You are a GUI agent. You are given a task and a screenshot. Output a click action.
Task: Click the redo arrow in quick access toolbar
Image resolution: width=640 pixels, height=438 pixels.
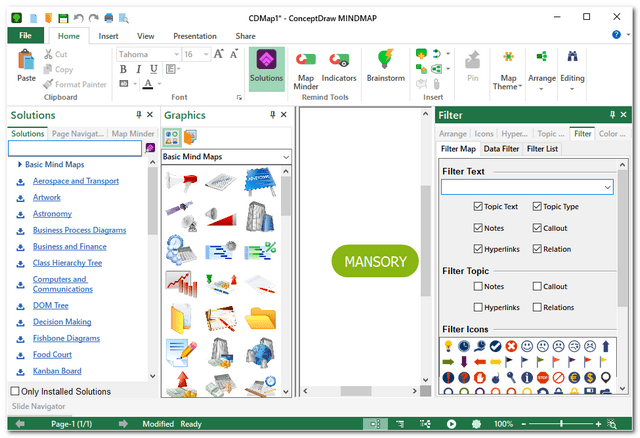93,18
